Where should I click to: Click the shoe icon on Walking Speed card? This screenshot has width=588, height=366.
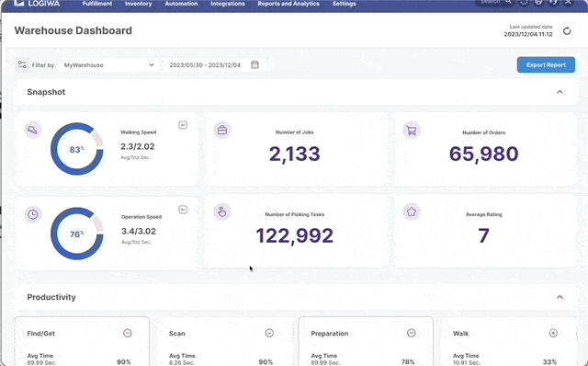(33, 130)
